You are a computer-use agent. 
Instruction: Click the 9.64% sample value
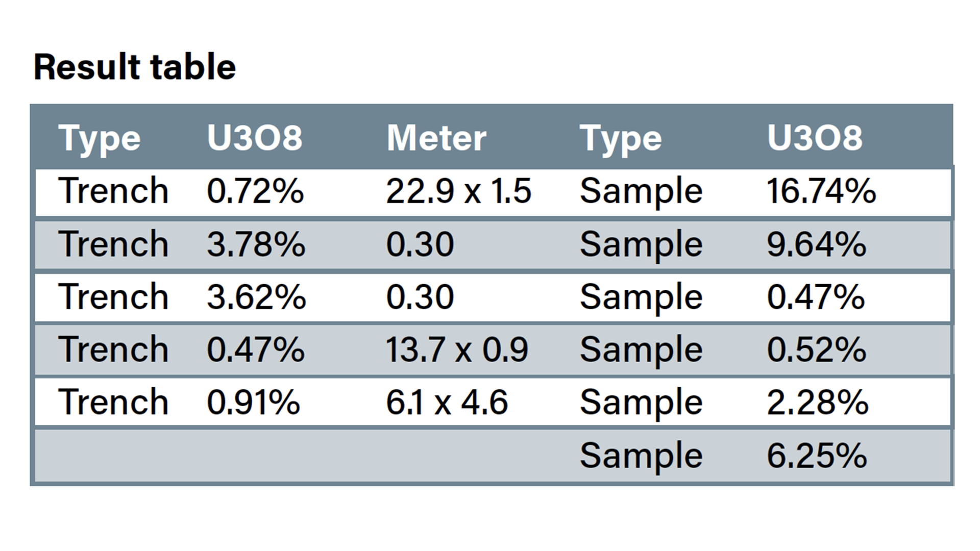[816, 244]
